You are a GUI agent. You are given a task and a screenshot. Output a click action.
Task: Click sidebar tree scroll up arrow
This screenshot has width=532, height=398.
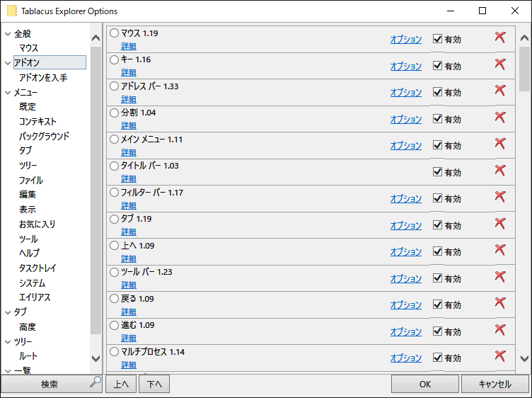coord(96,38)
